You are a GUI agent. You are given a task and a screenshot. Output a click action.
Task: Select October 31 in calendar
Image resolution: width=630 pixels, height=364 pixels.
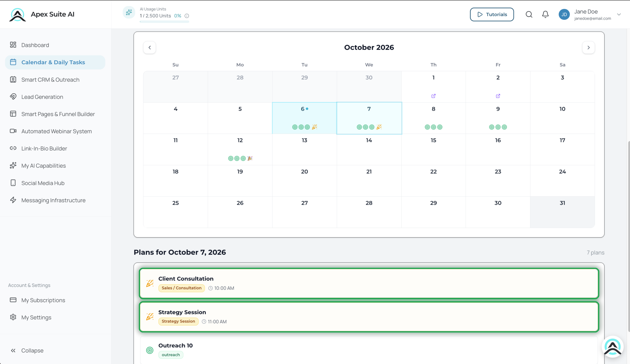(x=562, y=212)
